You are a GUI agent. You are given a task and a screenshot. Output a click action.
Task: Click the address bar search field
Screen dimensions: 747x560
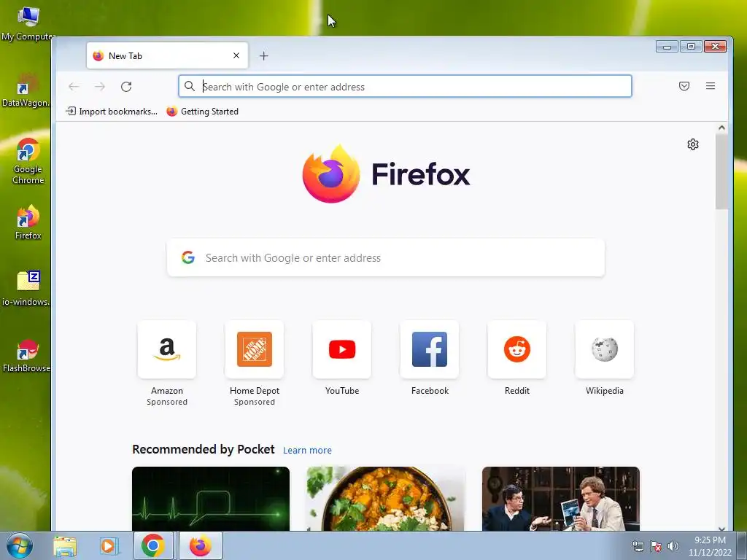[x=405, y=87]
